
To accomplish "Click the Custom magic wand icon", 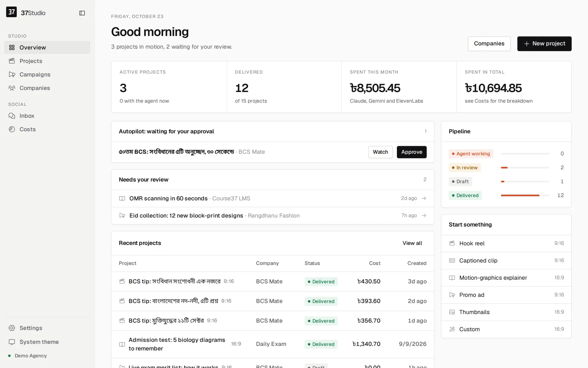I will (452, 329).
